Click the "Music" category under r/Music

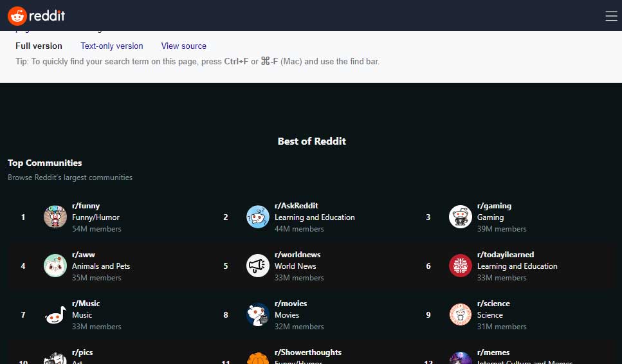[82, 315]
